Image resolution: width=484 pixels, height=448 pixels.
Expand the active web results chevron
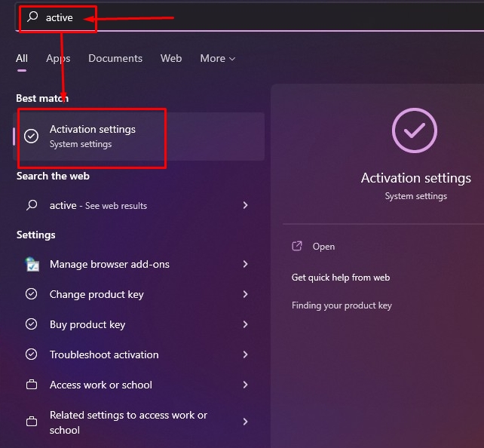[x=246, y=205]
